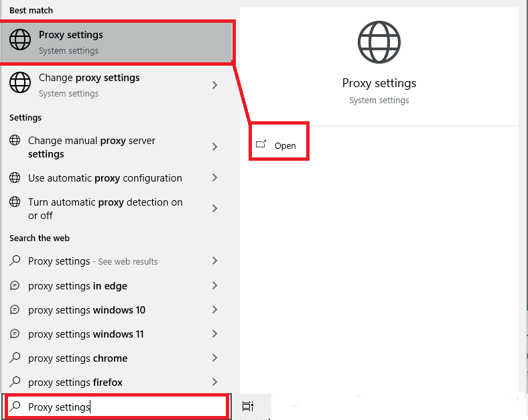The image size is (528, 420).
Task: Open Proxy settings See web results
Action: coord(92,261)
